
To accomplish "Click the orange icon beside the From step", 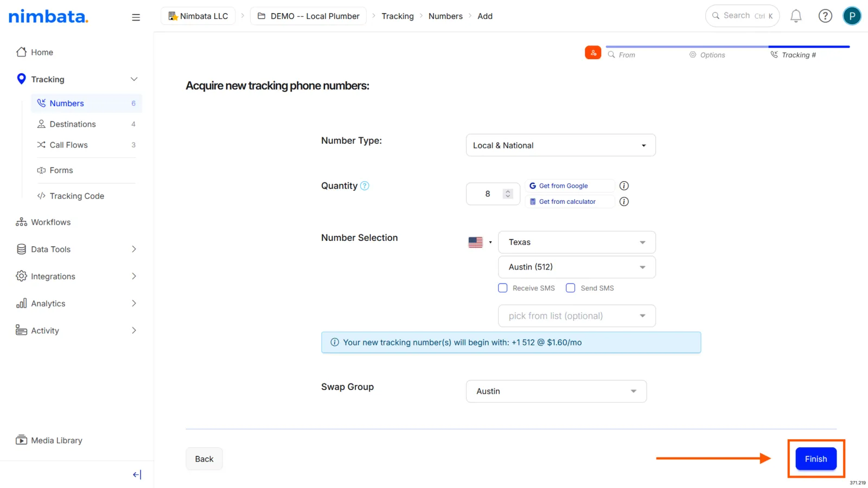I will tap(593, 53).
